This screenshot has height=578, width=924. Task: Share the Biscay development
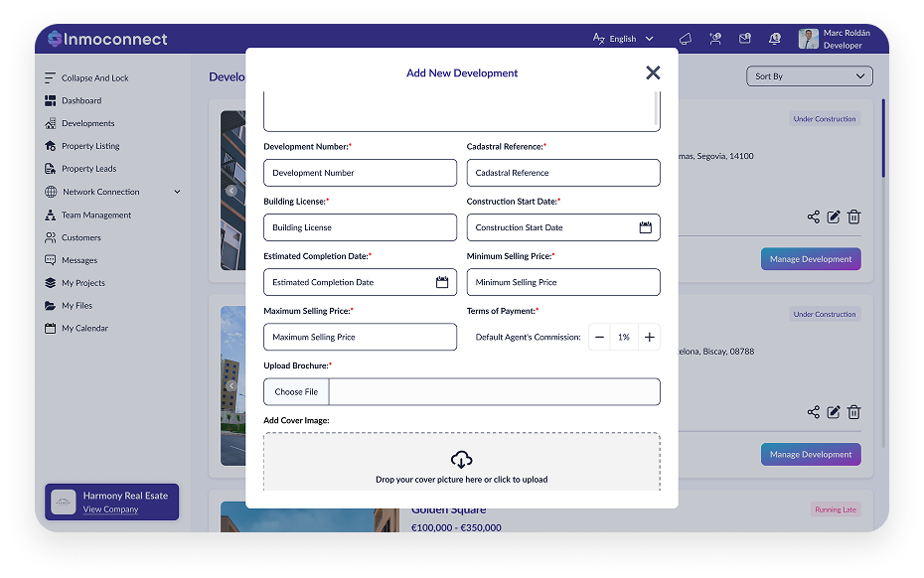pos(813,412)
